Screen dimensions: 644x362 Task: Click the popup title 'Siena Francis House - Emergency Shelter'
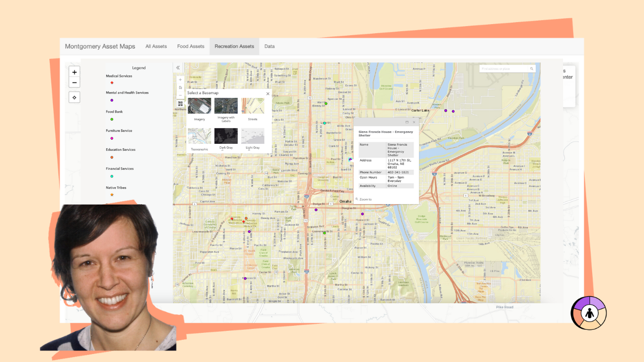pos(385,134)
